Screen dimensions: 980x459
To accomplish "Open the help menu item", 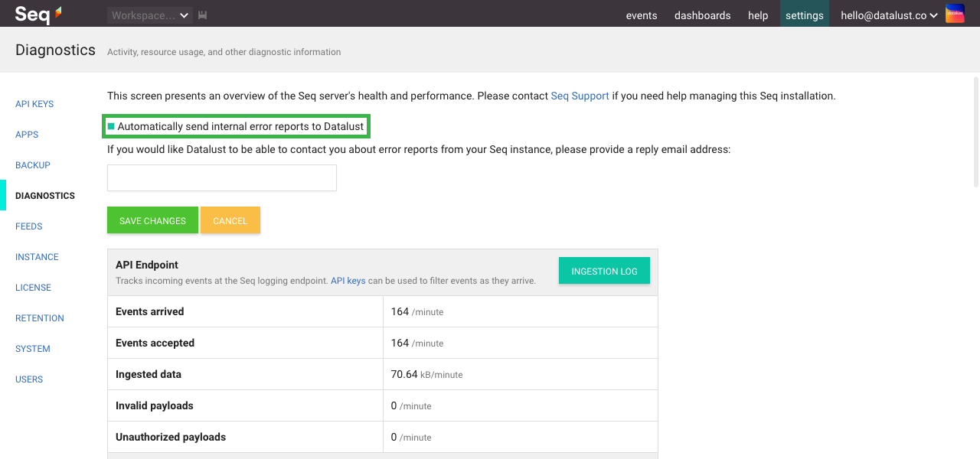I will point(758,15).
